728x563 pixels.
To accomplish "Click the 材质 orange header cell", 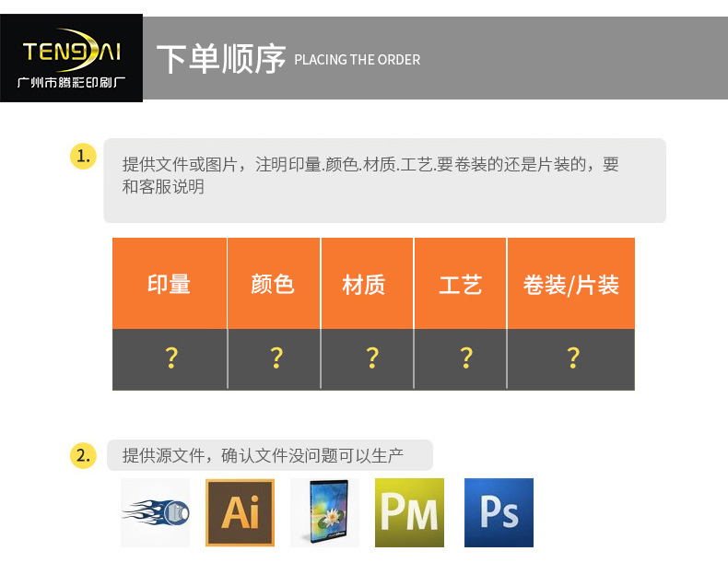I will coord(368,284).
